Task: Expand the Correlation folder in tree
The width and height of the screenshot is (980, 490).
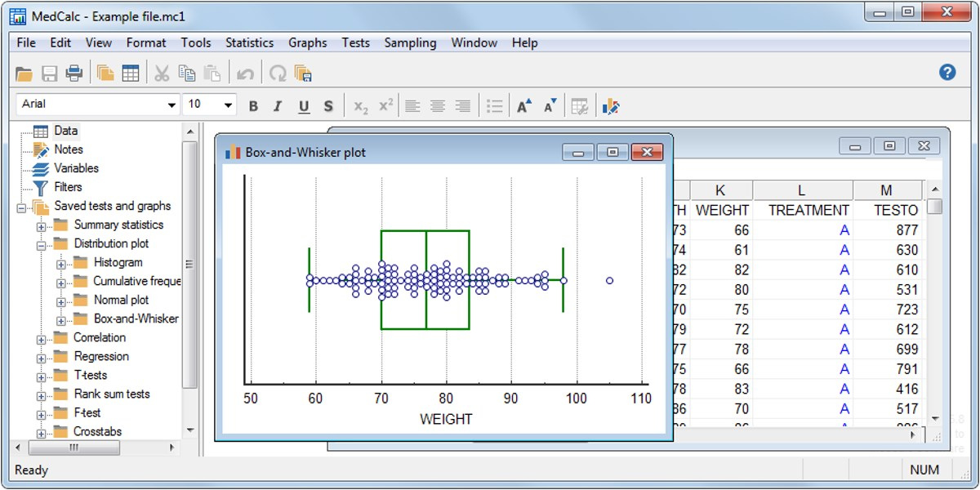Action: tap(42, 338)
